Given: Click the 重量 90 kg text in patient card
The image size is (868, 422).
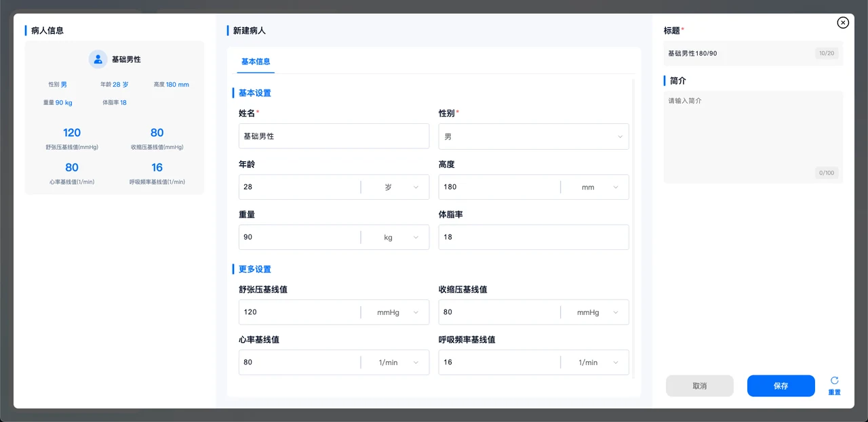Looking at the screenshot, I should click(x=58, y=102).
